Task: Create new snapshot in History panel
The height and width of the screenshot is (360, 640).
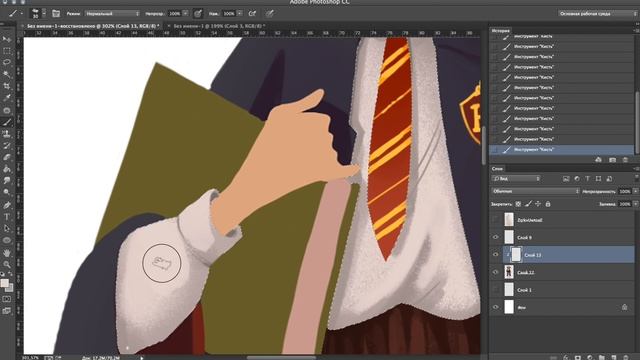Action: point(612,160)
